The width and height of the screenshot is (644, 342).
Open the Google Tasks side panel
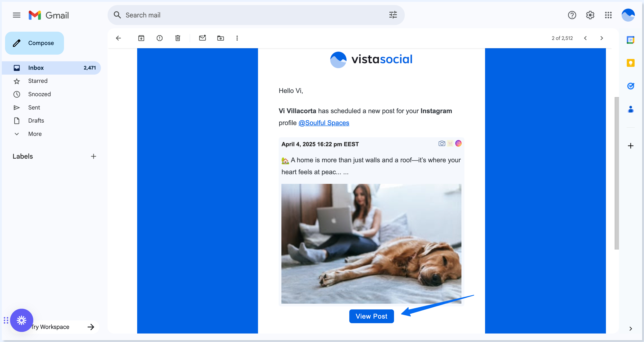630,86
